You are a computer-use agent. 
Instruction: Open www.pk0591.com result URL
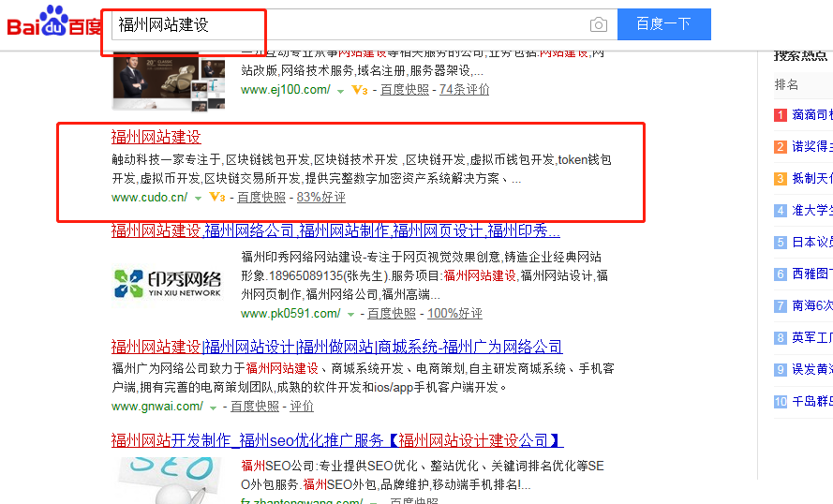[290, 313]
